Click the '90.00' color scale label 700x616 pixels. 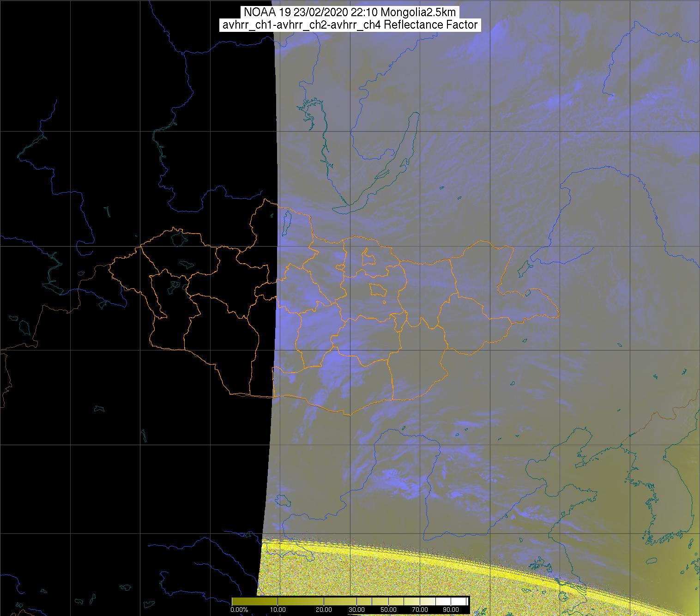point(451,610)
